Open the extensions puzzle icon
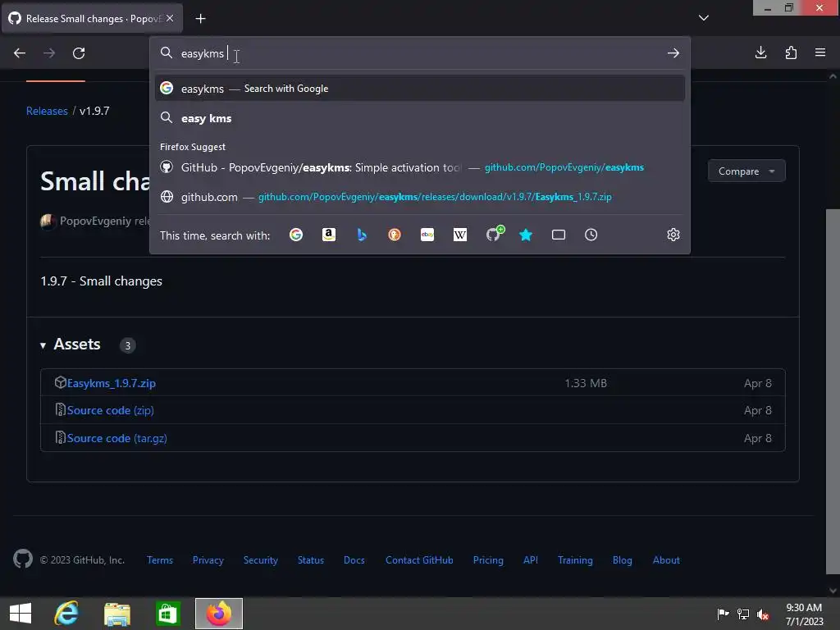This screenshot has width=840, height=630. (791, 52)
